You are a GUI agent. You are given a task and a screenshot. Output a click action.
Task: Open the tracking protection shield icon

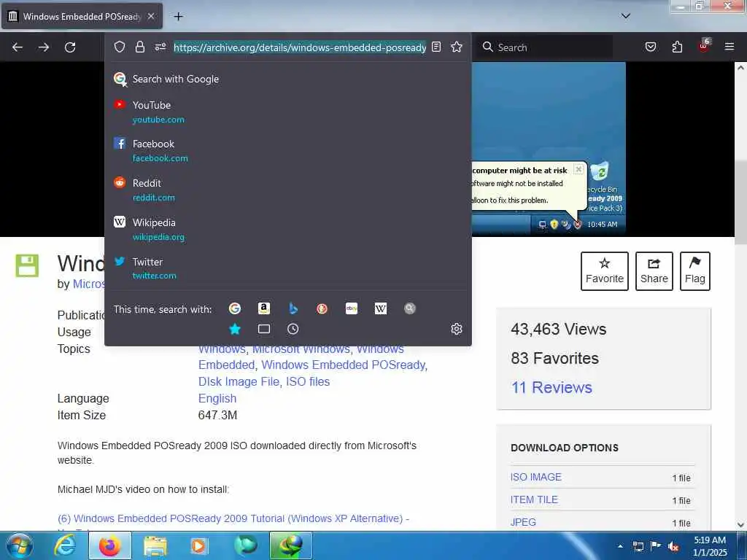[120, 47]
